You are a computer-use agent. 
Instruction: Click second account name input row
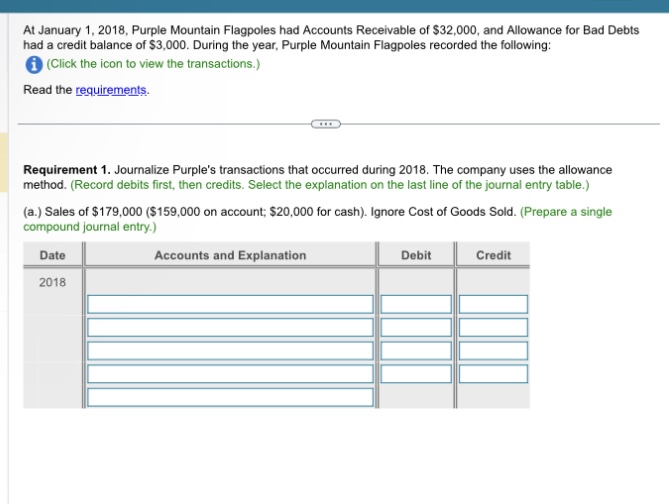[230, 327]
